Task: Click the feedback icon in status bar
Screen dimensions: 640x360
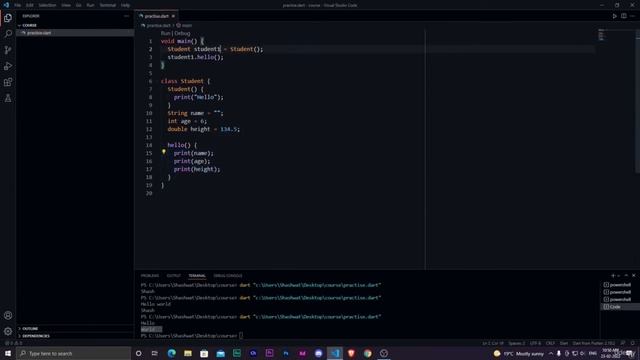Action: point(623,343)
